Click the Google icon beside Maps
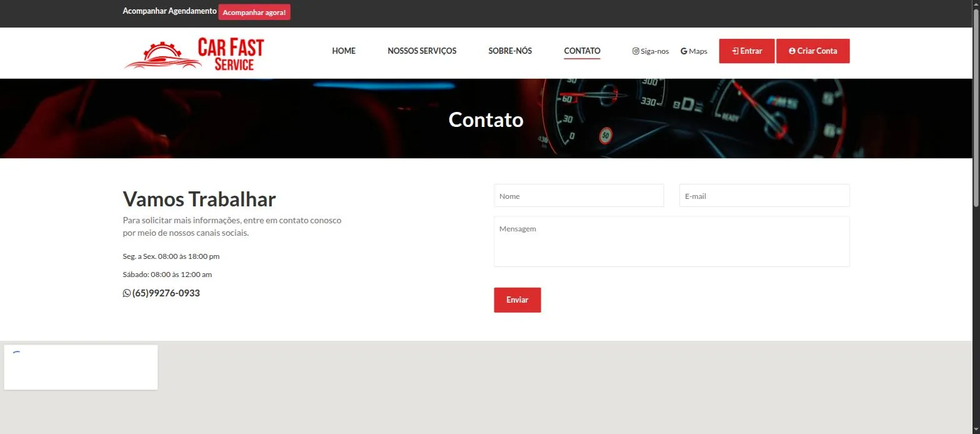980x434 pixels. [x=684, y=51]
